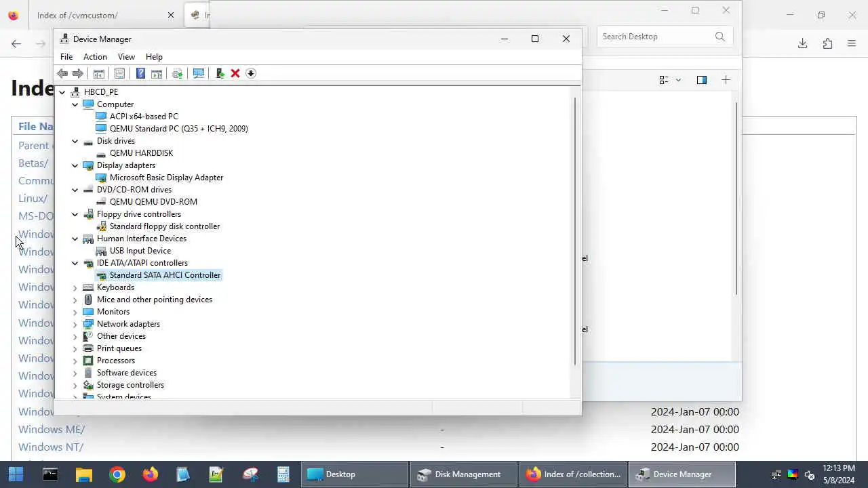
Task: Click the volume icon in system tray
Action: pyautogui.click(x=809, y=474)
